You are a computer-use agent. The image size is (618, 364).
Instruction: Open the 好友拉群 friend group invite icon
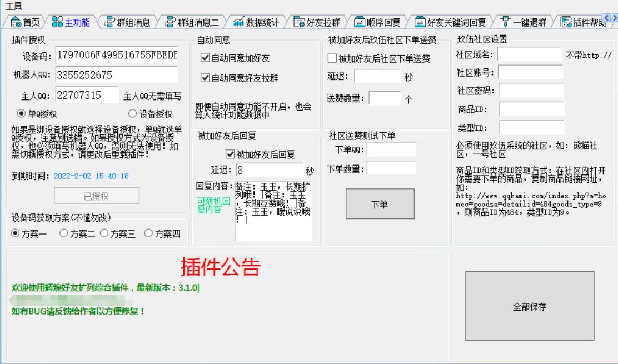pos(299,22)
